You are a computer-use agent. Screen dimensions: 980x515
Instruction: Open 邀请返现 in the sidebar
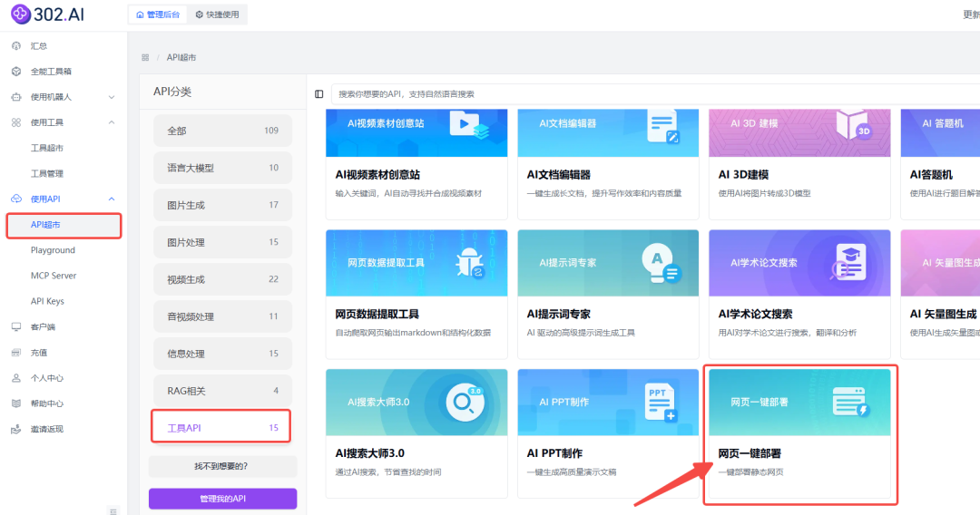point(47,429)
